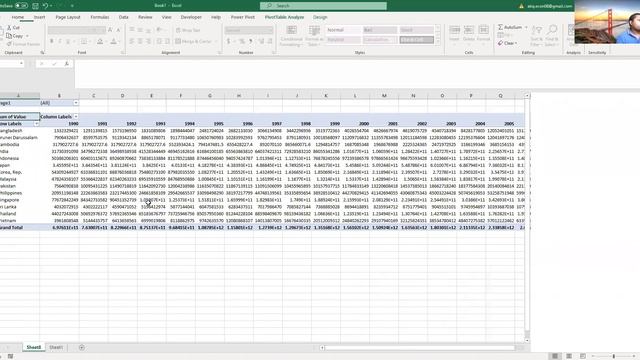640x360 pixels.
Task: Open the Data ribbon tab
Action: tap(123, 17)
